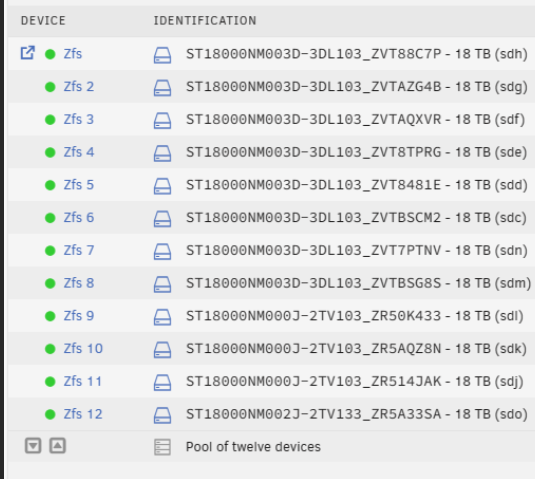Select text ST18000NM000J-2TV103_ZR514JAK - 18 TB (sdj)
Image resolution: width=535 pixels, height=479 pixels.
[x=355, y=382]
